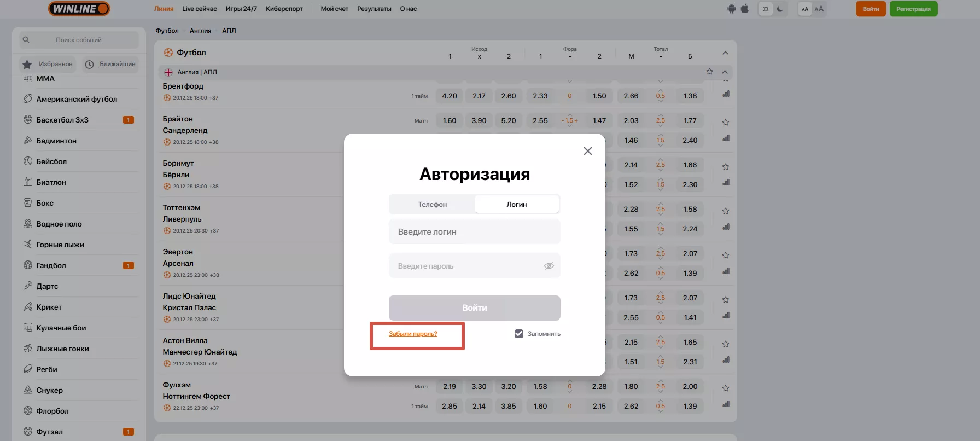Viewport: 980px width, 441px height.
Task: Change total line up on Тоттенхэм 2.5 row
Action: point(661,204)
